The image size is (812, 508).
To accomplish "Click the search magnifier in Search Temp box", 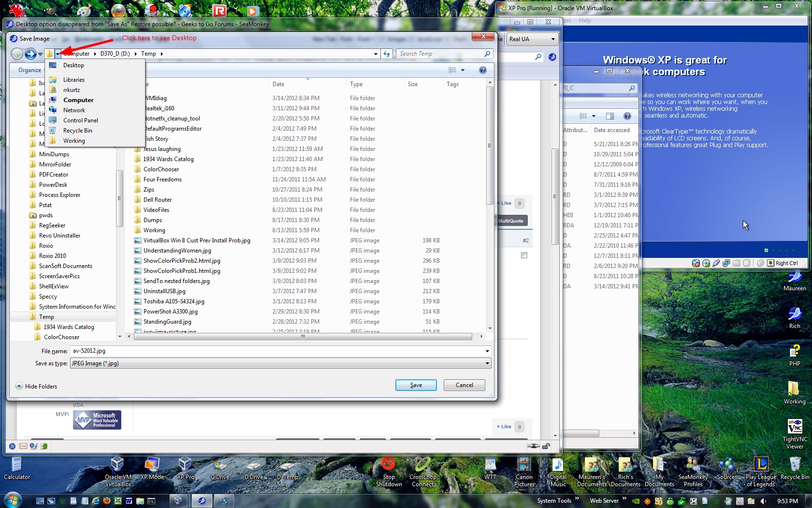I will click(487, 54).
